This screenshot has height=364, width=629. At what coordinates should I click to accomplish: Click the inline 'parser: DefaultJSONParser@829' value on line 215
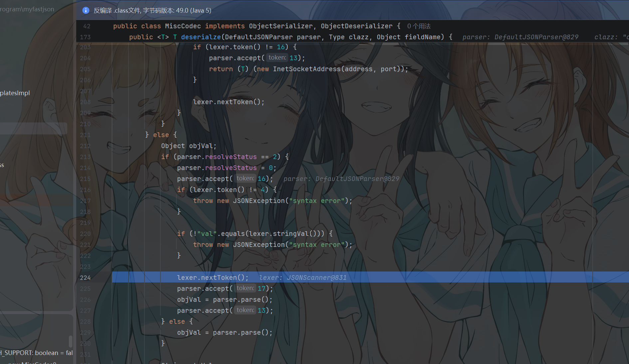click(x=341, y=179)
